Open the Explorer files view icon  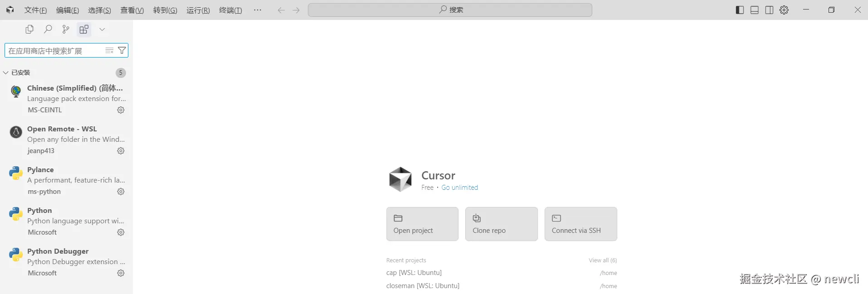tap(29, 29)
